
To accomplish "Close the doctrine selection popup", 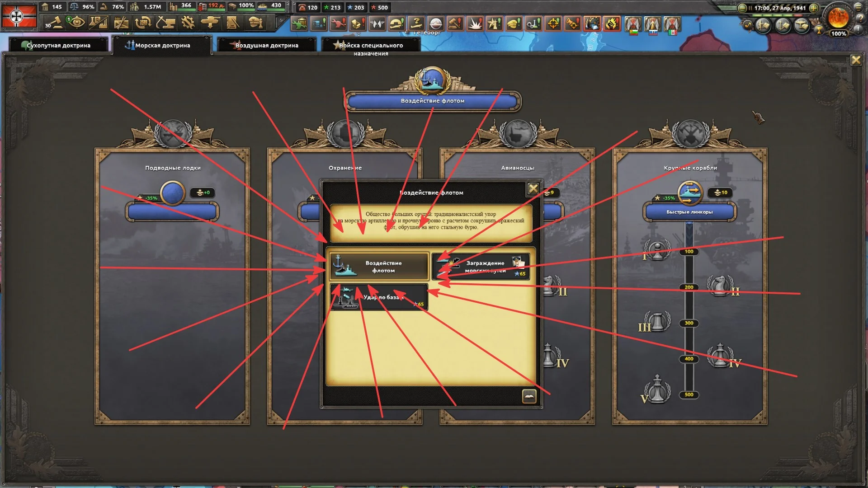I will pos(533,188).
